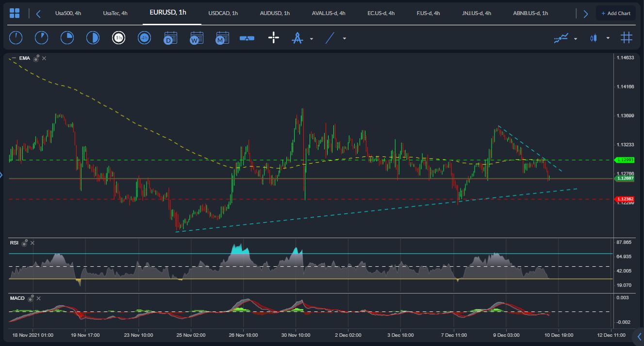644x346 pixels.
Task: Remove the EMA indicator with its X
Action: point(43,58)
